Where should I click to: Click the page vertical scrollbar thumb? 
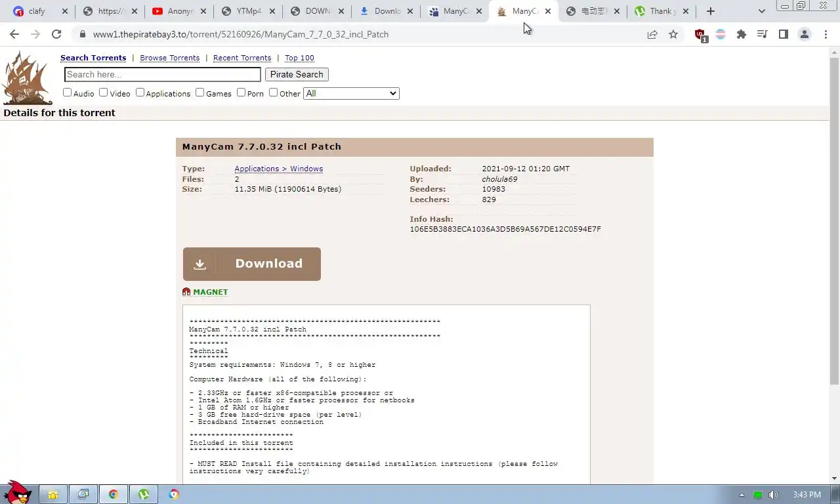tap(834, 220)
